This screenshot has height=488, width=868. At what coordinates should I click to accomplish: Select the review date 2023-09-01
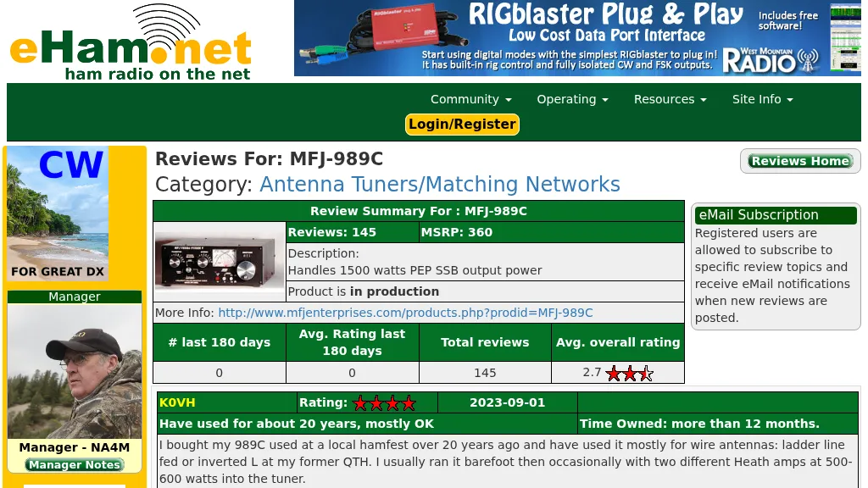point(507,402)
